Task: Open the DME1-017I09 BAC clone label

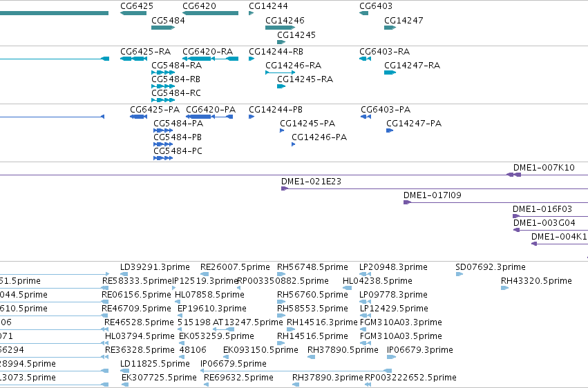Action: (x=433, y=195)
